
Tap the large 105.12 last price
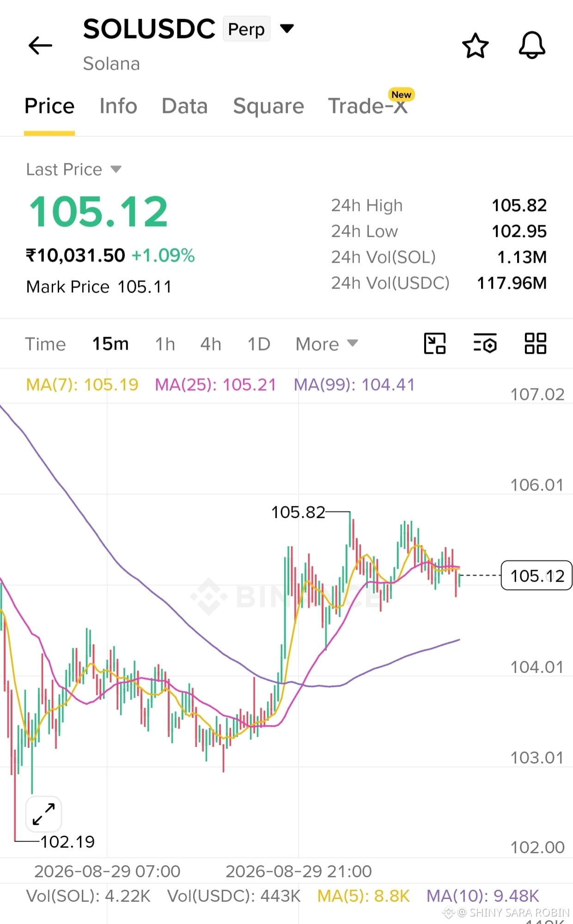[98, 212]
